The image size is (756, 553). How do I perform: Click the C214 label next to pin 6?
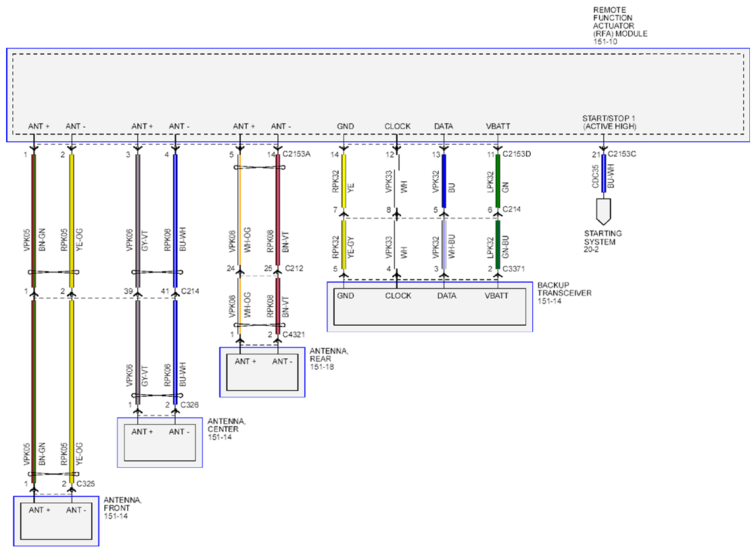click(512, 210)
